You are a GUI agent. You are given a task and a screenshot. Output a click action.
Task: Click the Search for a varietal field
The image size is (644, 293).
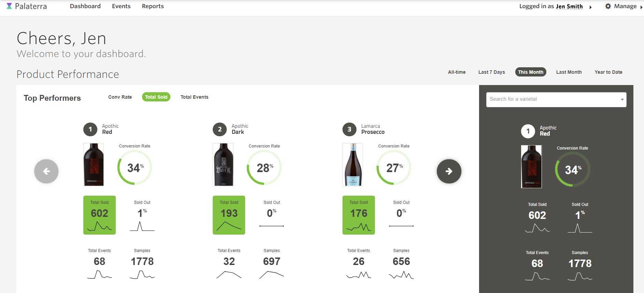556,99
